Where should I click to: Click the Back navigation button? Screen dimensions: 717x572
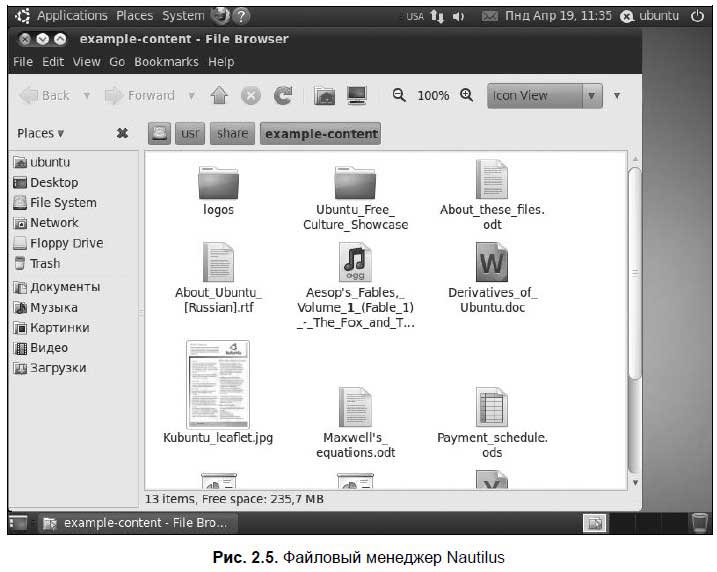click(45, 96)
